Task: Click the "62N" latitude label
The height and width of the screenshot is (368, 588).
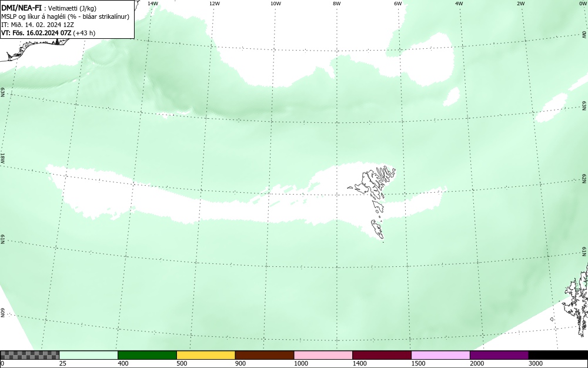Action: pos(584,179)
